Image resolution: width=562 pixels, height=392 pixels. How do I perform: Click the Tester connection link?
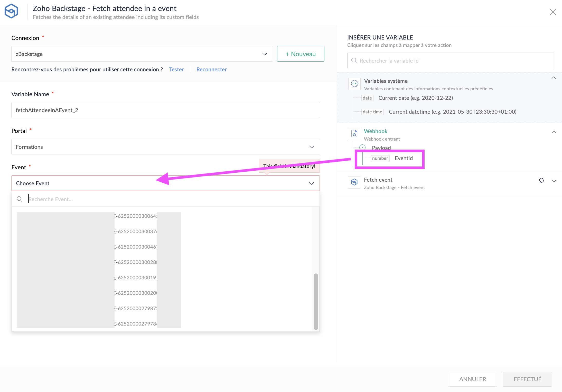pyautogui.click(x=176, y=70)
